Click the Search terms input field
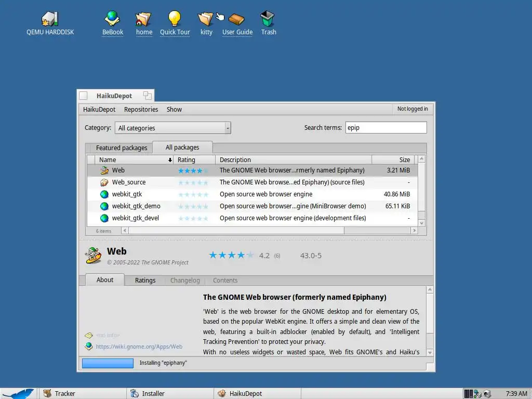Screen dimensions: 532x399 pos(386,128)
